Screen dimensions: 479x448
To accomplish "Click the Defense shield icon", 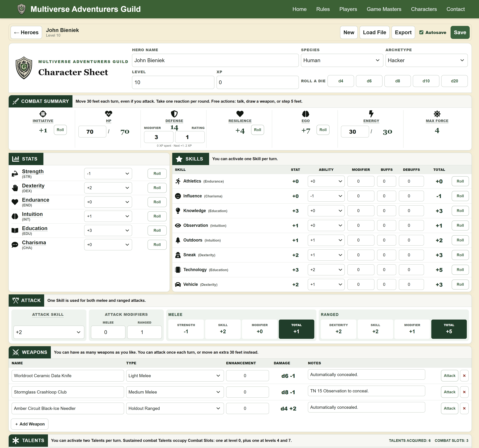I will (174, 114).
